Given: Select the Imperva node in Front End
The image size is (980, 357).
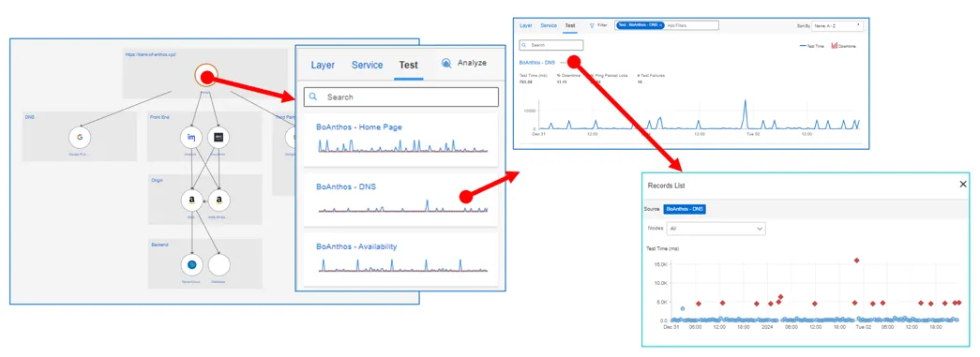Looking at the screenshot, I should (x=190, y=138).
